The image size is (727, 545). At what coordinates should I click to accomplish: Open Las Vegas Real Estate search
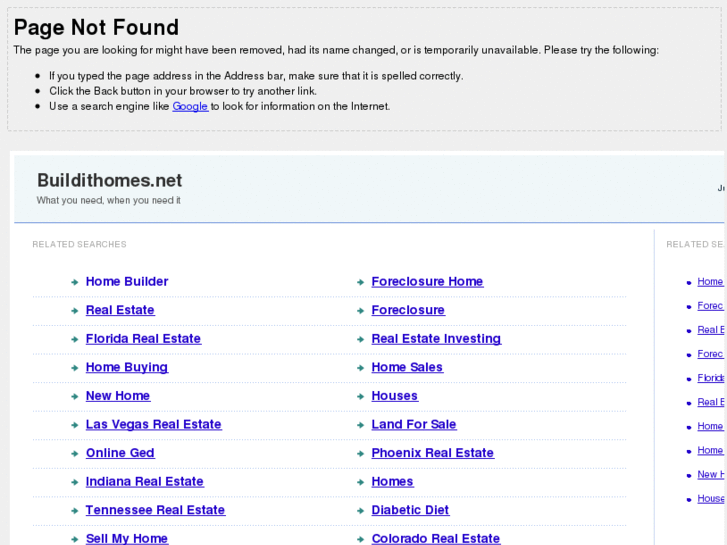click(153, 424)
